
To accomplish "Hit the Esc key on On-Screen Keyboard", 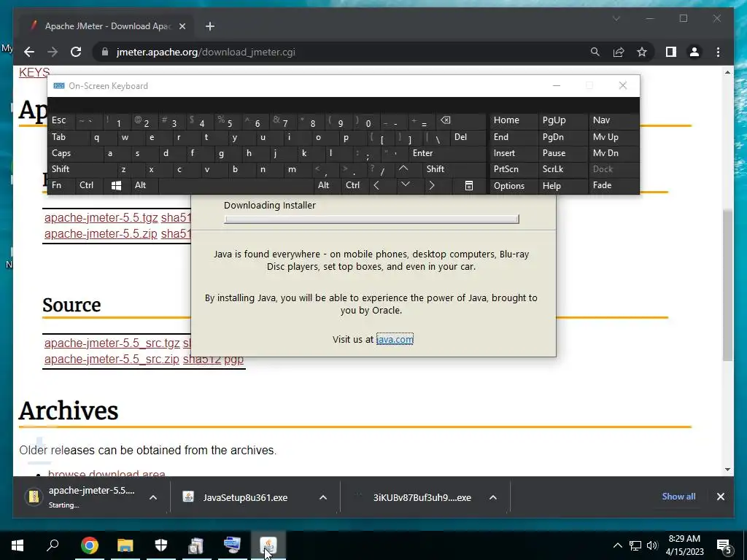I will [x=61, y=120].
